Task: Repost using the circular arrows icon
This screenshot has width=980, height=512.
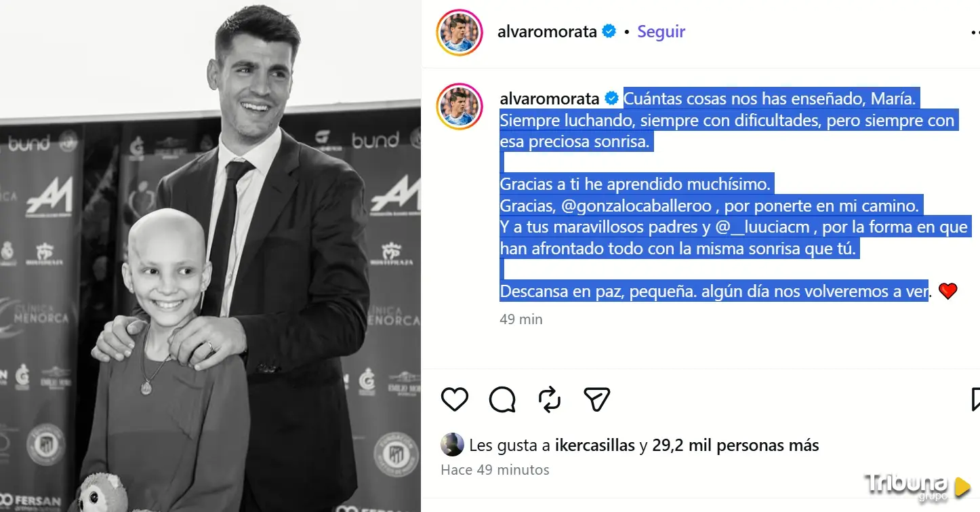Action: pos(550,399)
